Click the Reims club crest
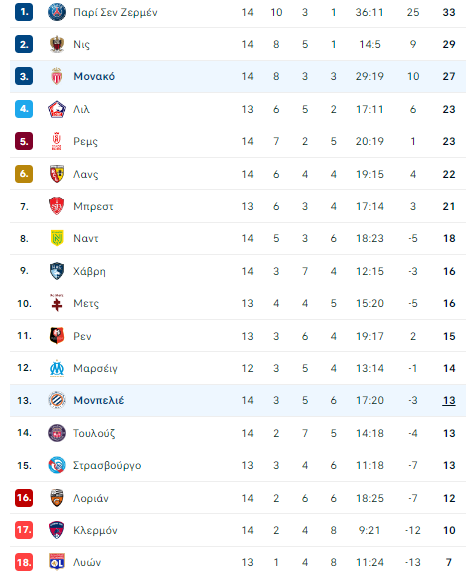This screenshot has width=466, height=578. 57,141
